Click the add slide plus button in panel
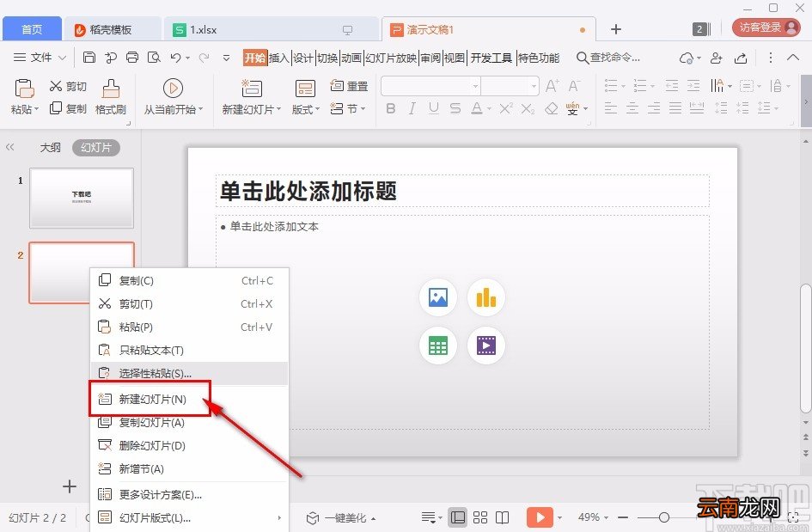Screen dimensions: 812x532 (x=70, y=486)
